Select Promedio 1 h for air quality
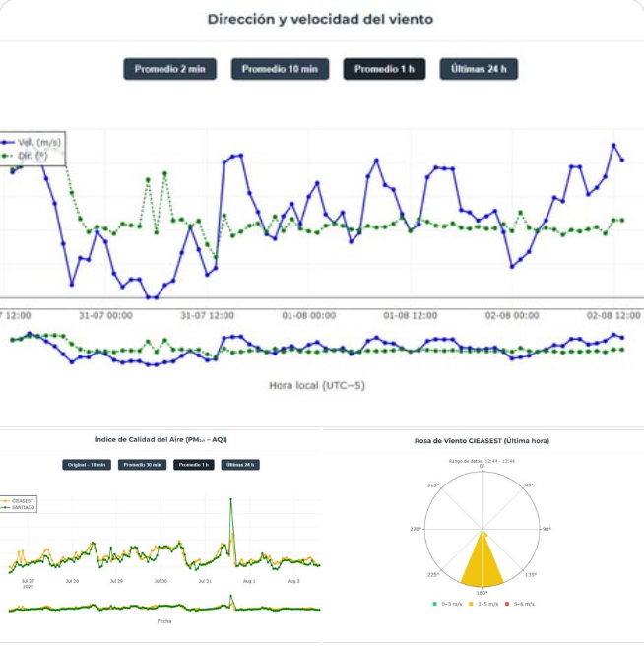644x646 pixels. (x=193, y=465)
